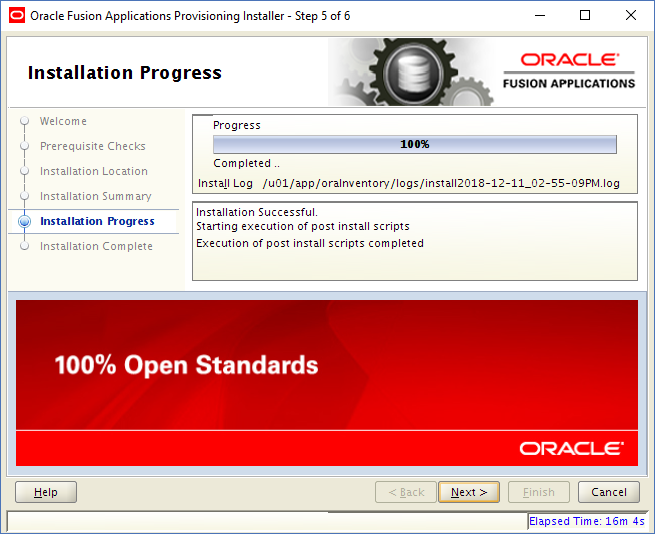Select the Installation Progress step
This screenshot has height=534, width=655.
point(97,221)
